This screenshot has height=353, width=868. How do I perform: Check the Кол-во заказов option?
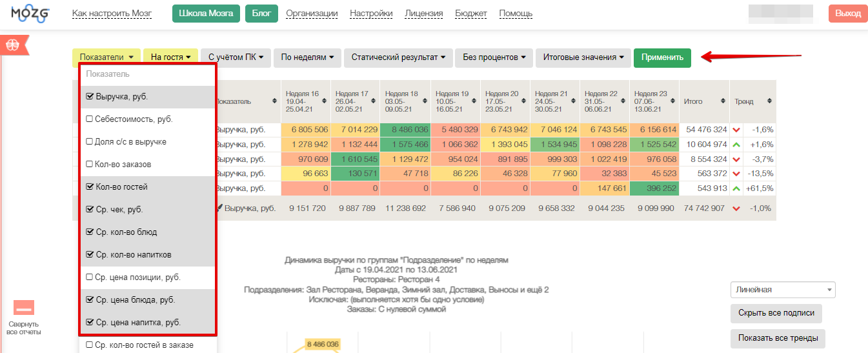click(x=90, y=165)
